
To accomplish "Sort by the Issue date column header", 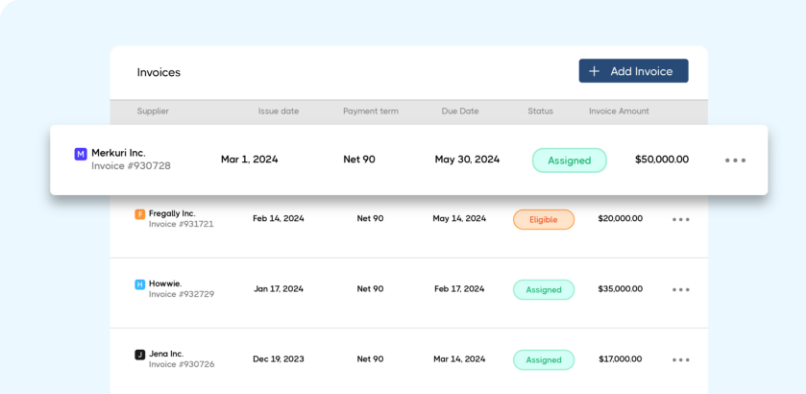I will 278,111.
